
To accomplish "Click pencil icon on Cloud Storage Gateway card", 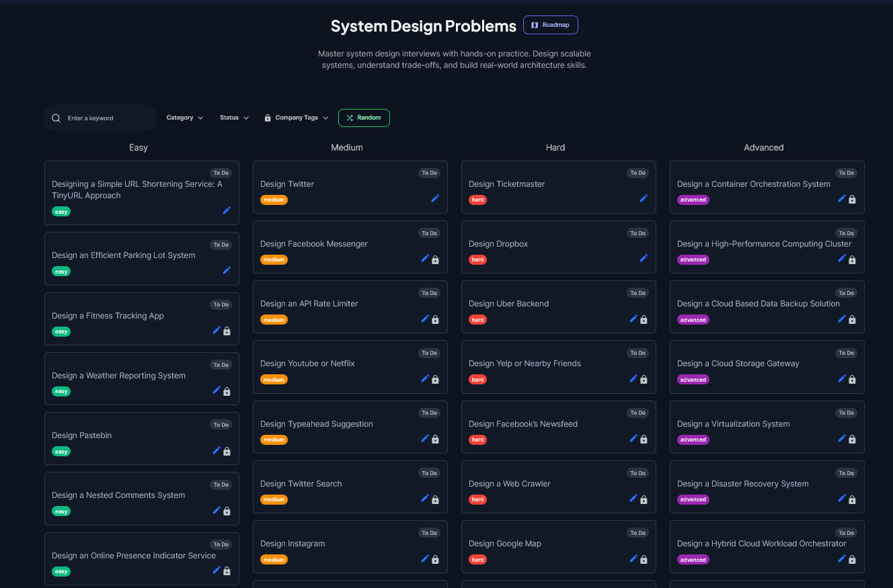I will tap(842, 378).
